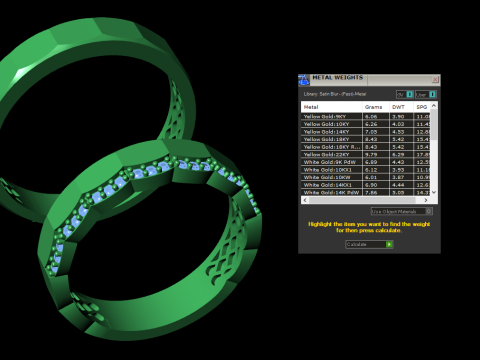
Task: Click the vertical scrollbar thumb
Action: (434, 124)
